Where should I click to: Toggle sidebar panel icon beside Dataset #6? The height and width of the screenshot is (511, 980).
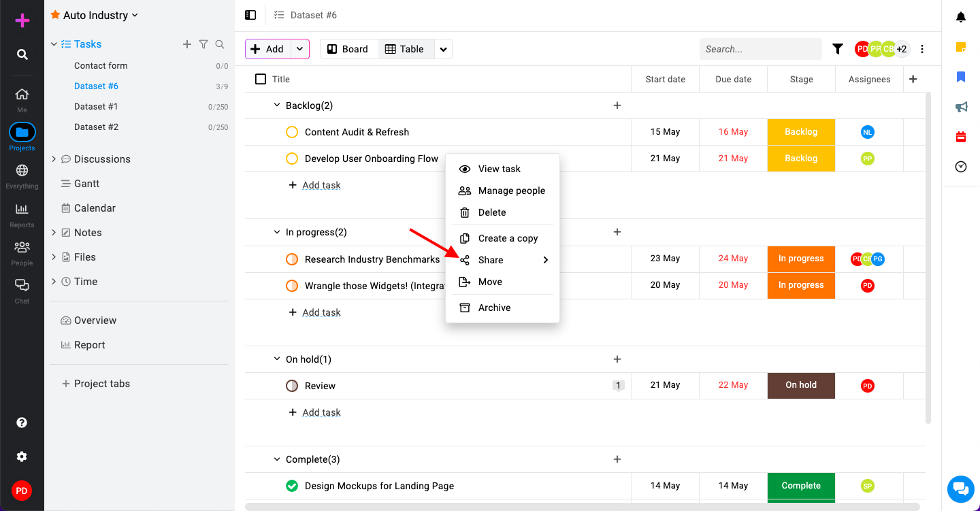tap(250, 15)
